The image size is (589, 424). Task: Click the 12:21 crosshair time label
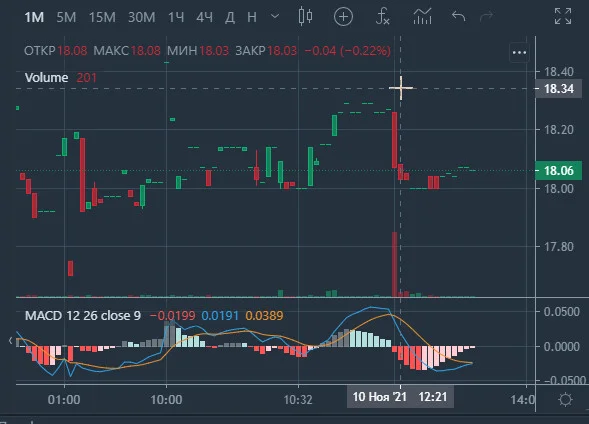(x=433, y=397)
